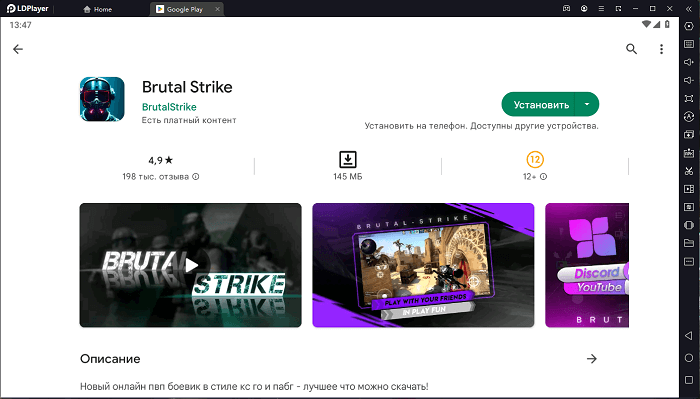Switch to the Home tab

coord(97,9)
